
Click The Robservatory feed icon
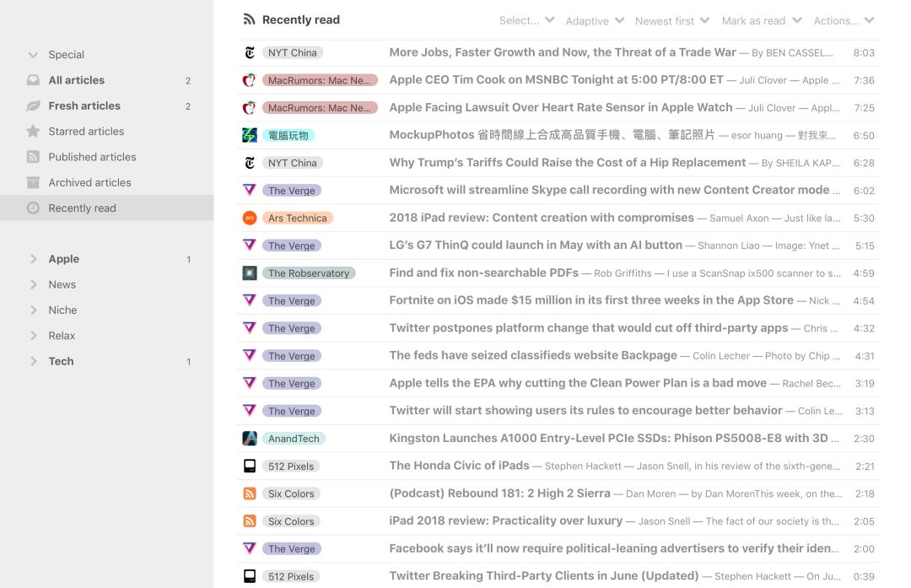pos(250,273)
